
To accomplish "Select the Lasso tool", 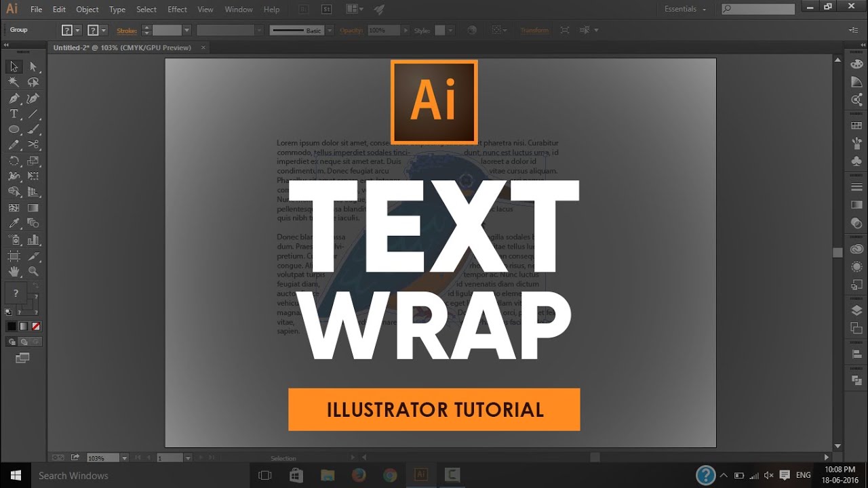I will [33, 82].
